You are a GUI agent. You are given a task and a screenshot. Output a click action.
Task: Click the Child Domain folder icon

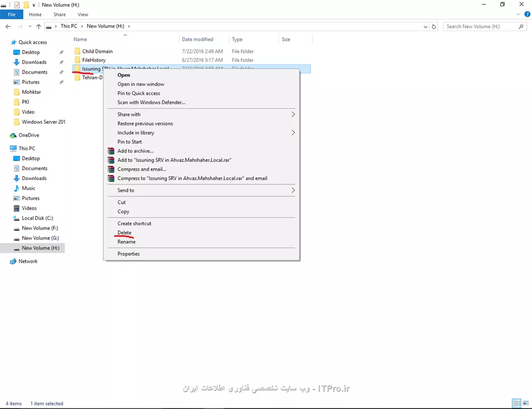coord(77,51)
